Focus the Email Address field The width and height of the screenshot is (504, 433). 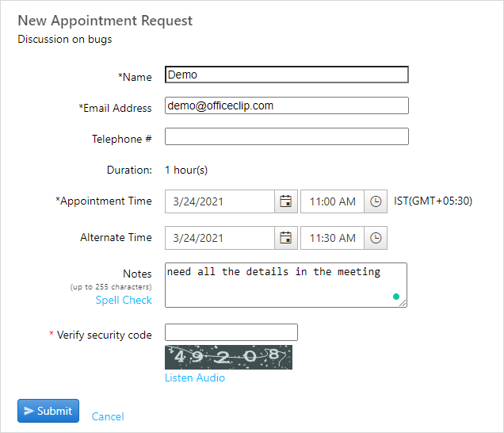tap(287, 105)
